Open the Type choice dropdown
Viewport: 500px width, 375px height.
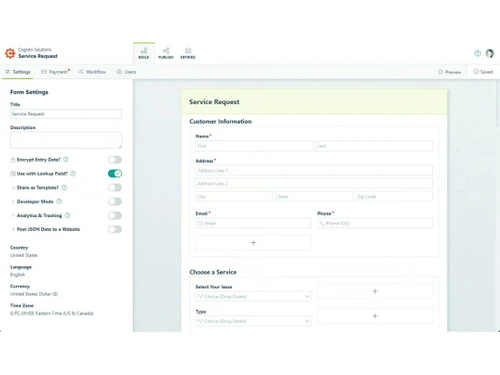click(253, 321)
